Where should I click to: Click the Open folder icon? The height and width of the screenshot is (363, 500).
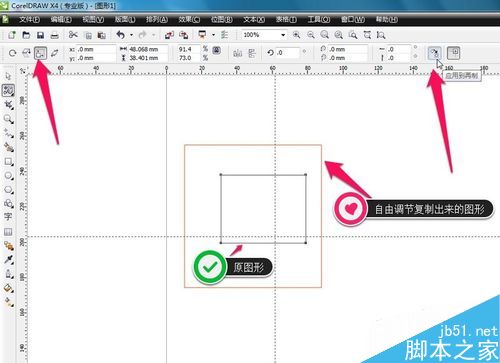(x=26, y=35)
